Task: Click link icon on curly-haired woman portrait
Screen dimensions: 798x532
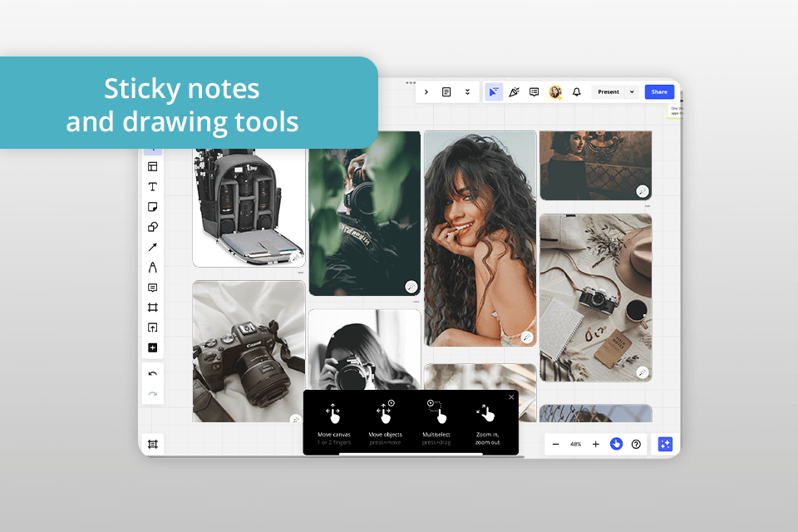Action: (x=526, y=337)
